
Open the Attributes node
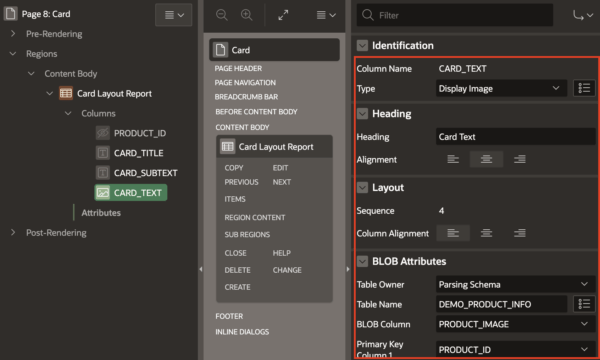coord(101,213)
